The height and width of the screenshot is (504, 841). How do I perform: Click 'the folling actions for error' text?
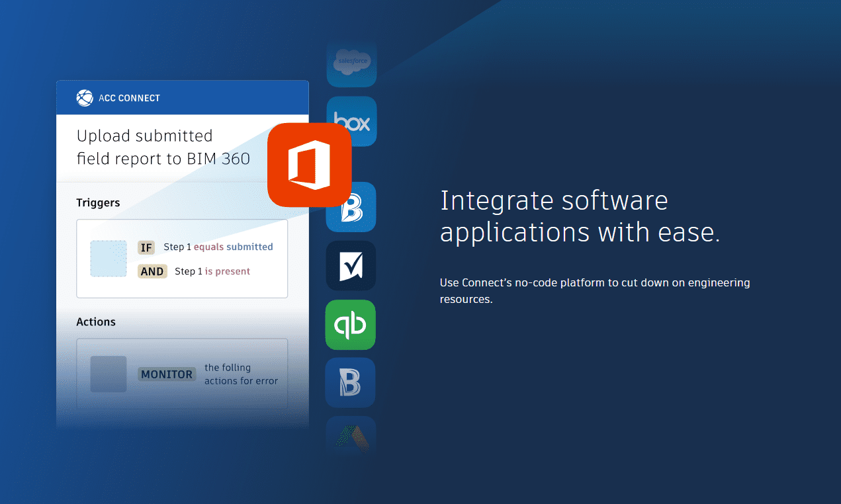point(241,374)
